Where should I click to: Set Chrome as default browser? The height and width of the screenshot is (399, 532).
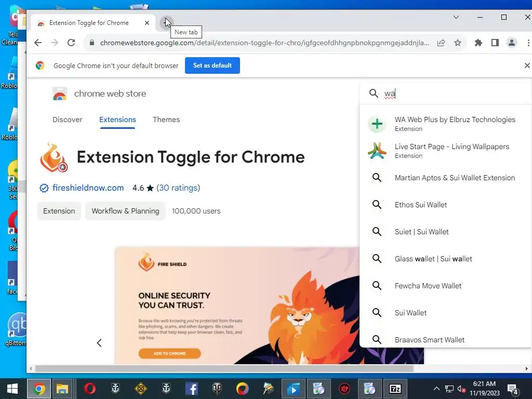(212, 65)
